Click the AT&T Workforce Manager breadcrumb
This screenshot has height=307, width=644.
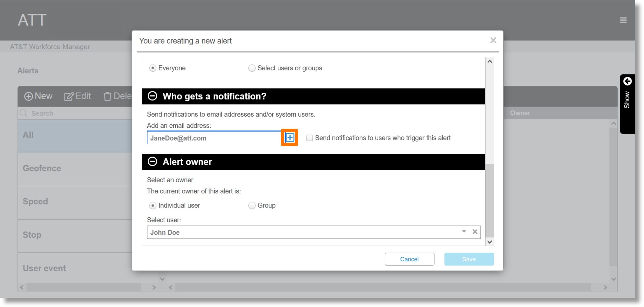tap(50, 47)
